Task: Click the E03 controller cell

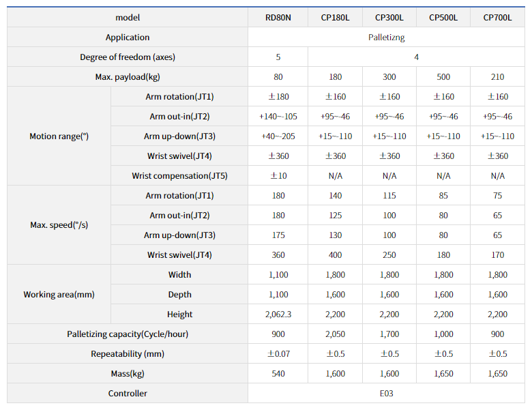Action: (x=386, y=394)
